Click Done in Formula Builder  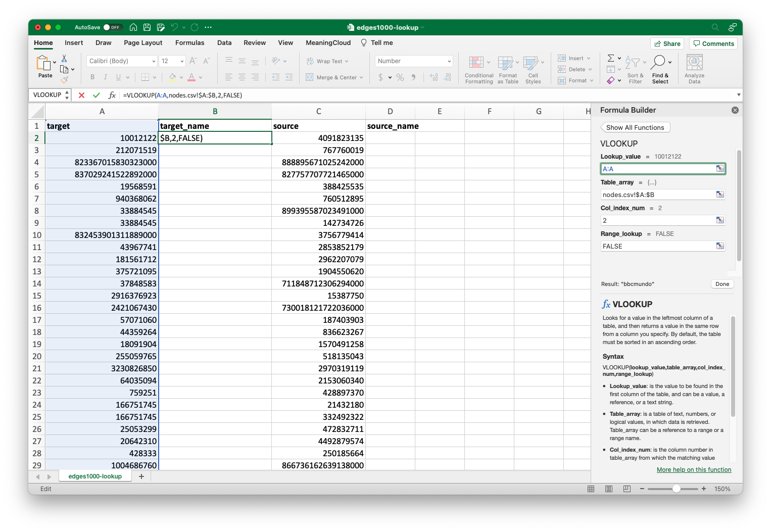click(x=722, y=284)
